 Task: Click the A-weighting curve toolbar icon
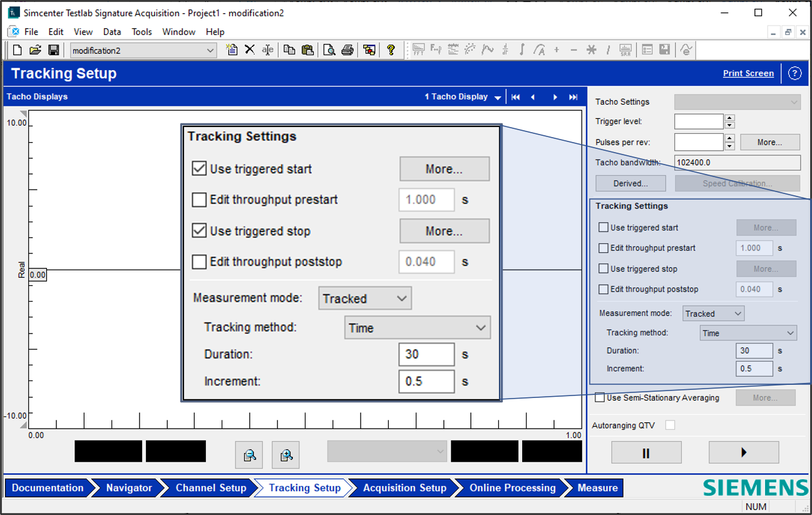[539, 50]
